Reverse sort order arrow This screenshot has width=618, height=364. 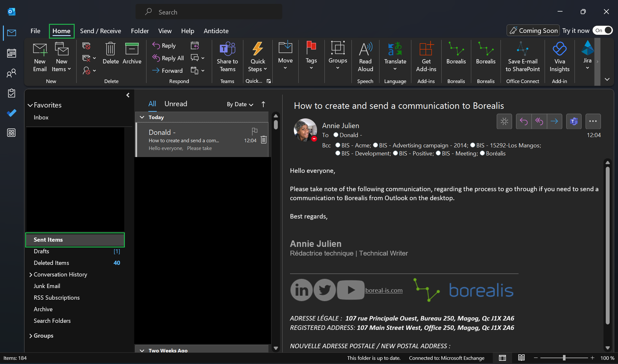(x=263, y=104)
